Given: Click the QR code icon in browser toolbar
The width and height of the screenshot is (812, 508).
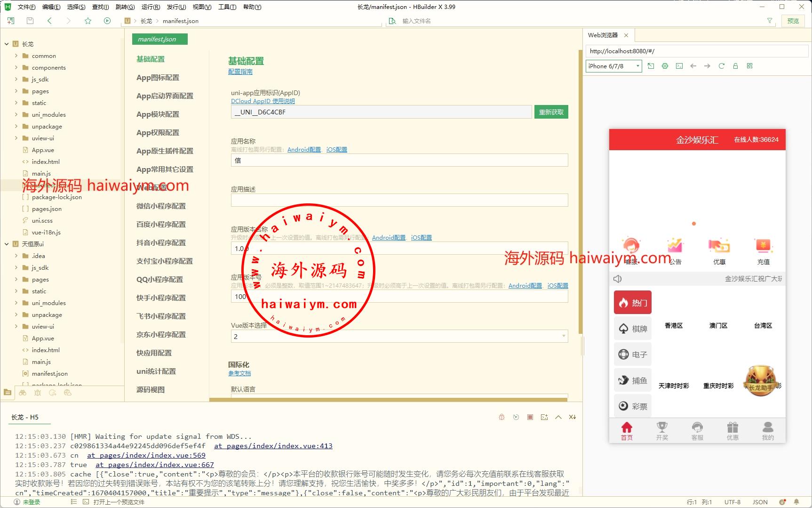Looking at the screenshot, I should (749, 66).
